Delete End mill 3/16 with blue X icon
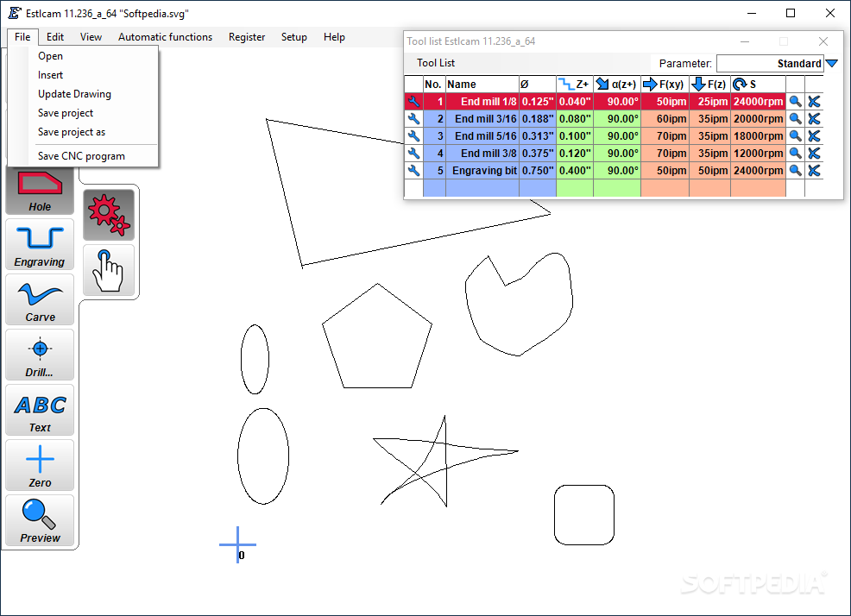The height and width of the screenshot is (616, 851). [x=814, y=119]
